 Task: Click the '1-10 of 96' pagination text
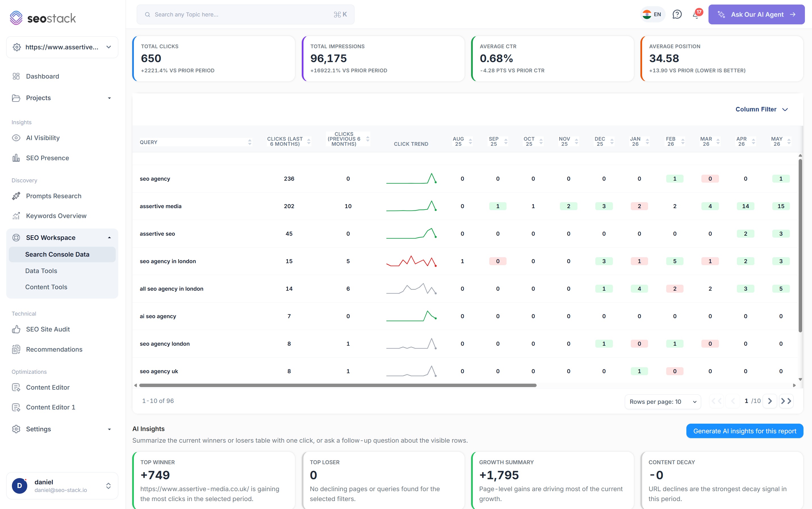pos(158,401)
